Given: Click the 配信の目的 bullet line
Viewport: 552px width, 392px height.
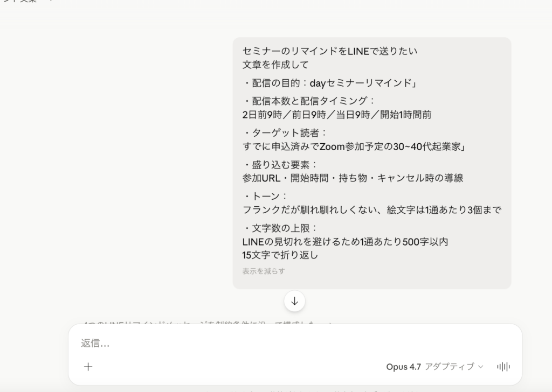Looking at the screenshot, I should point(330,83).
